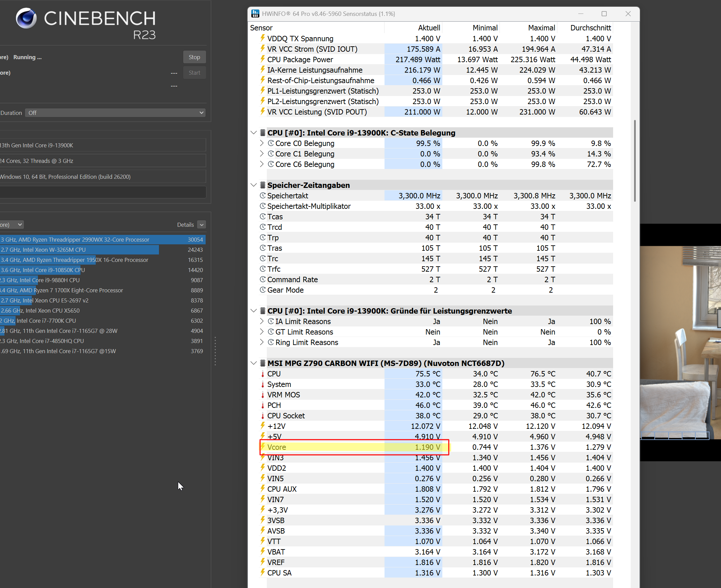Click the motherboard icon next to MSI MPG Z790 CARBON WIFI

point(263,363)
